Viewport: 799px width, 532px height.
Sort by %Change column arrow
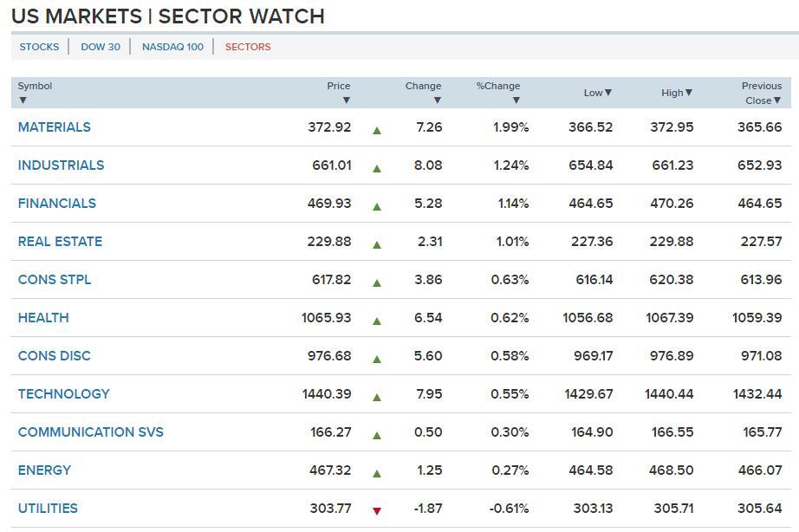516,101
